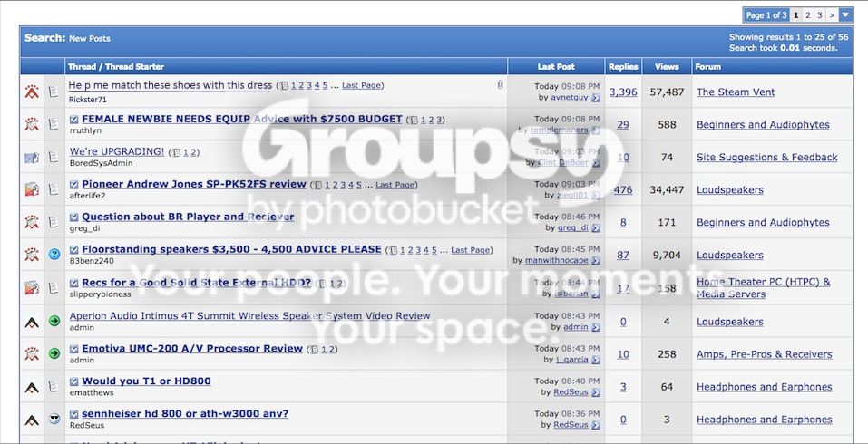Go to page 3 of search results
Image resolution: width=868 pixels, height=444 pixels.
pyautogui.click(x=819, y=15)
